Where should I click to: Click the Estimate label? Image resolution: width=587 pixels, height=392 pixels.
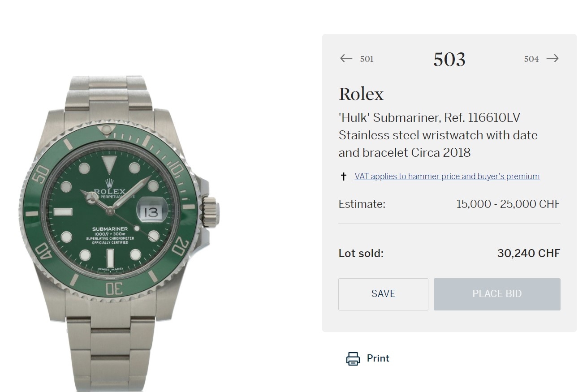(x=362, y=204)
